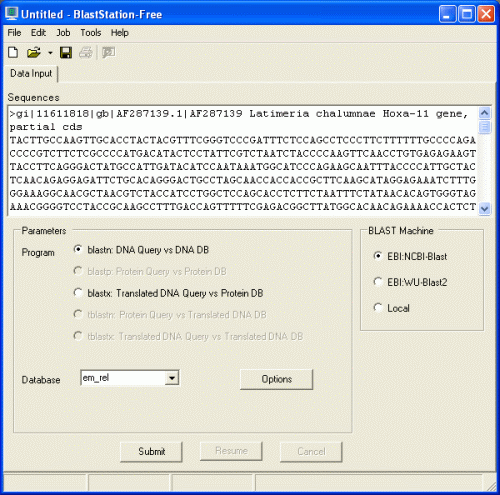Click the sequences scrollbar up arrow
500x495 pixels.
click(x=485, y=113)
